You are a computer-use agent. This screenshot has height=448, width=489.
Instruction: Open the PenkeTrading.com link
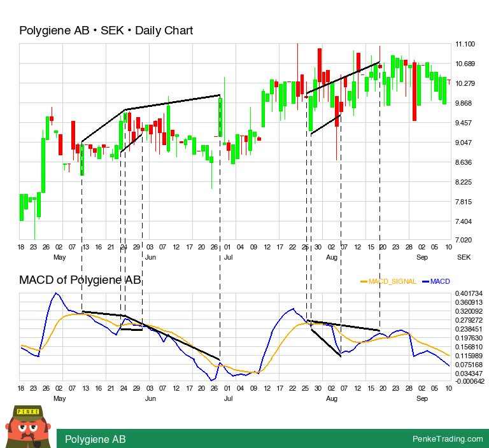pyautogui.click(x=448, y=439)
